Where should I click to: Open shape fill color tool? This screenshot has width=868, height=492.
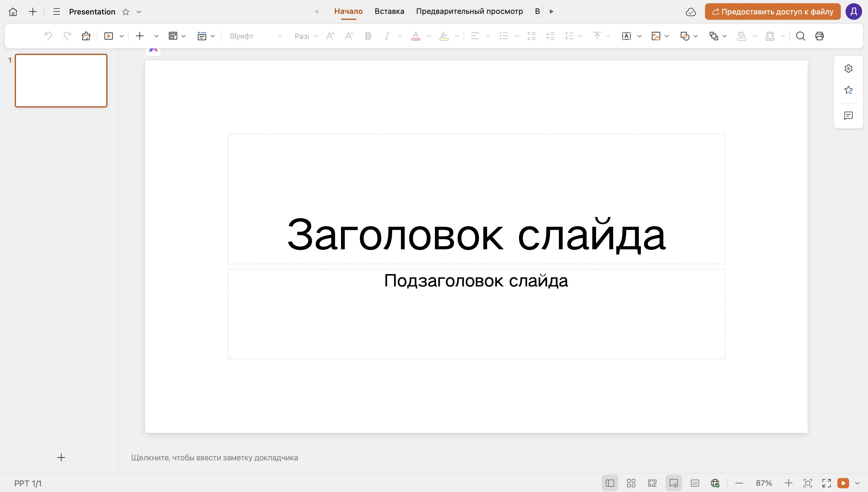click(x=741, y=36)
